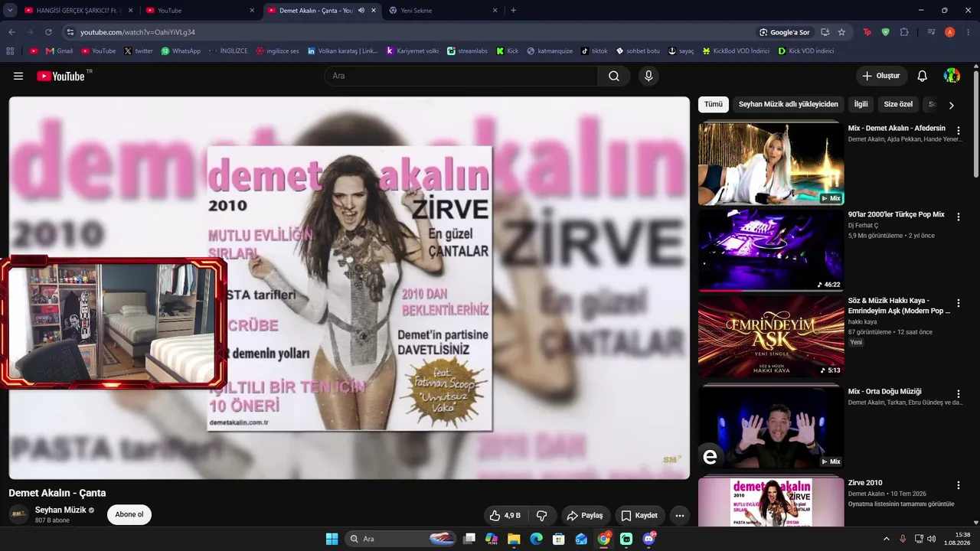Select the İlgili filter chip
The width and height of the screenshot is (980, 551).
(861, 104)
